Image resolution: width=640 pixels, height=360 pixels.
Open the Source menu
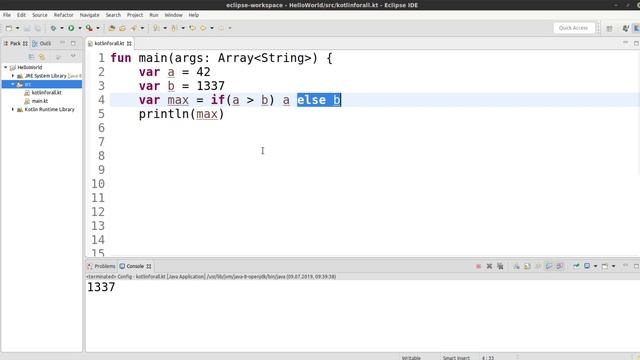tap(40, 15)
